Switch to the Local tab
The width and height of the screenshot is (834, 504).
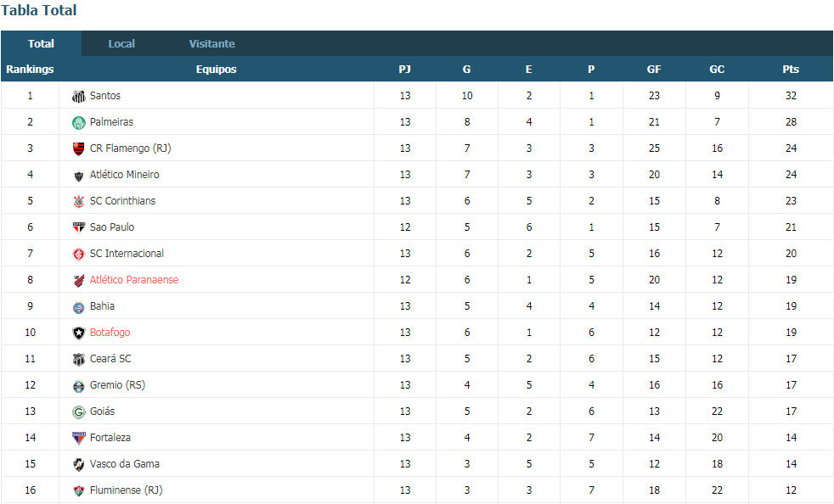(x=121, y=43)
